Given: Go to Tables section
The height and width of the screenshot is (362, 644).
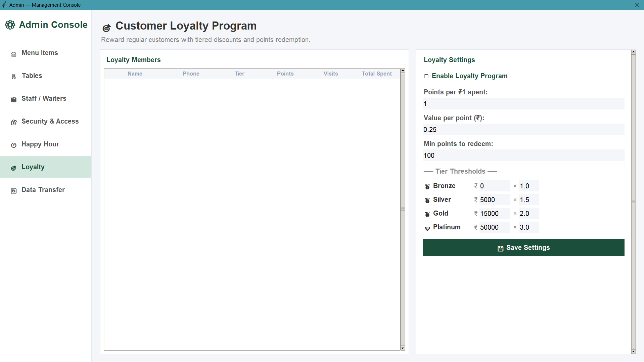Looking at the screenshot, I should coord(46,76).
